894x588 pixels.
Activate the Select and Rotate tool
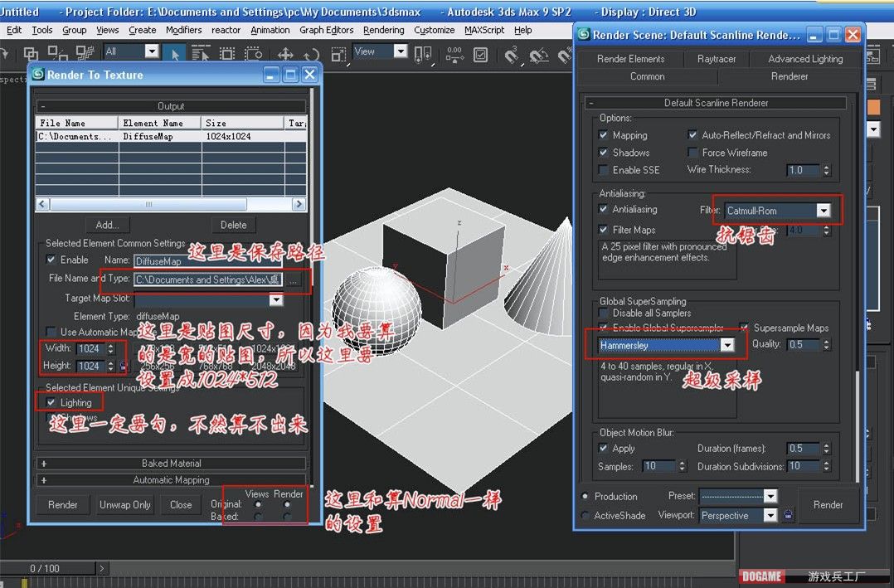pyautogui.click(x=311, y=54)
